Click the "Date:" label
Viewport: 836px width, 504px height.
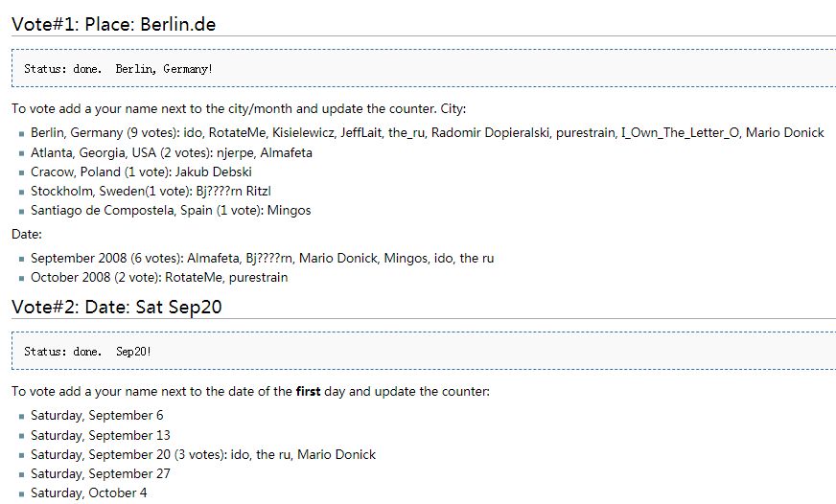click(27, 234)
